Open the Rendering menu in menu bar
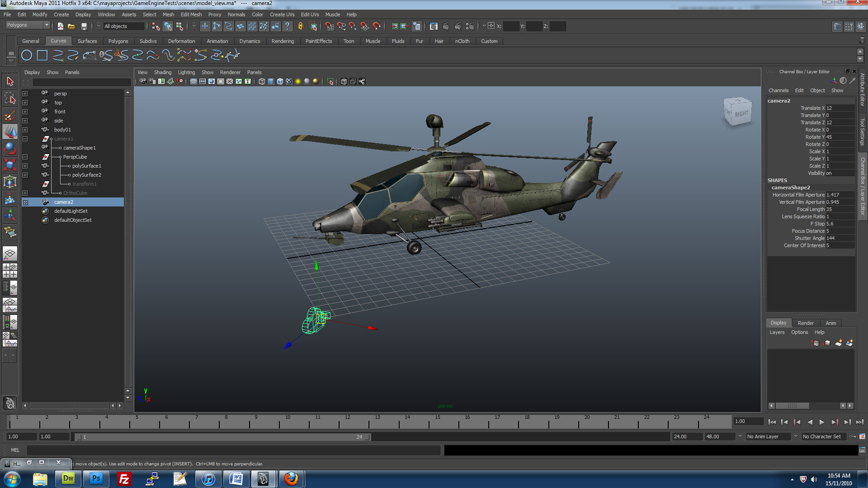 tap(282, 41)
